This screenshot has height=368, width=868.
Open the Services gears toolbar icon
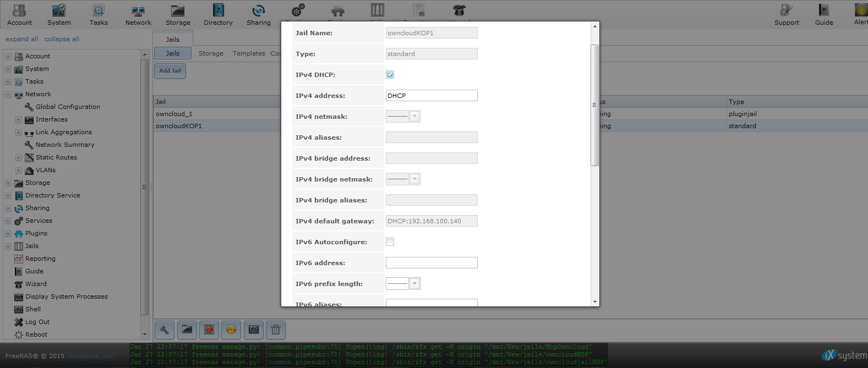pyautogui.click(x=298, y=10)
